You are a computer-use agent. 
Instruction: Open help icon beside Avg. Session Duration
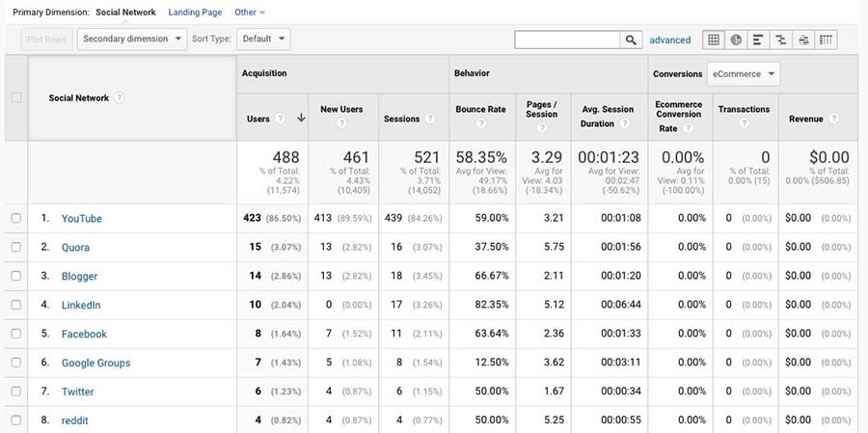(x=624, y=123)
